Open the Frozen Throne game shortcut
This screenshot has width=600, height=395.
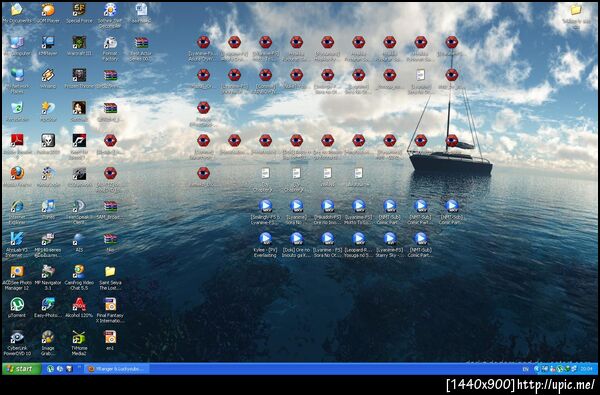pyautogui.click(x=79, y=78)
